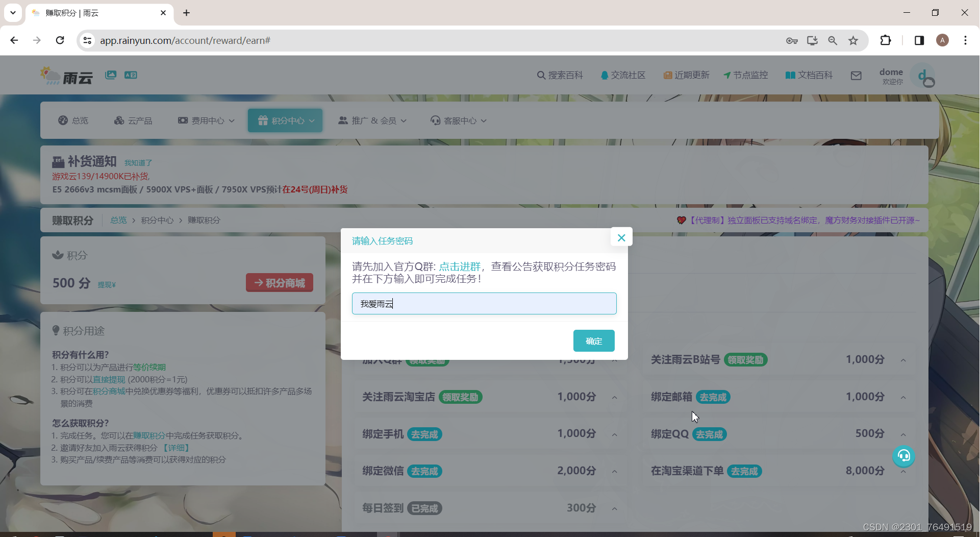Click 已完成 badge on 每日签到
Image resolution: width=980 pixels, height=537 pixels.
[x=424, y=508]
